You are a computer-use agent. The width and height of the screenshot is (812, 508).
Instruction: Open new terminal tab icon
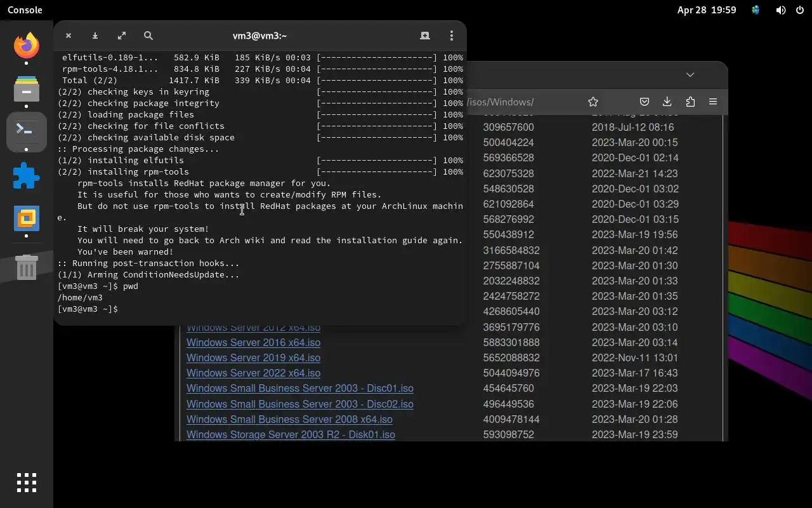pos(425,36)
